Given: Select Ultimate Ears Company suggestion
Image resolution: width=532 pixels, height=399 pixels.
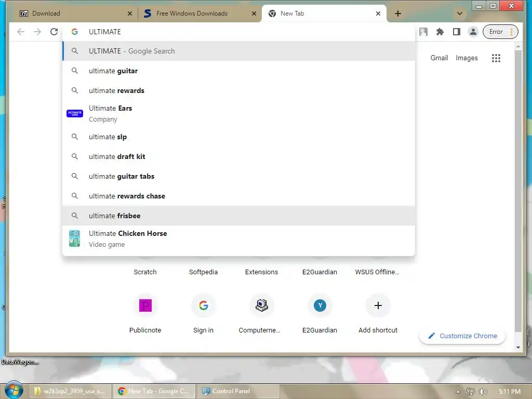Looking at the screenshot, I should click(x=239, y=114).
